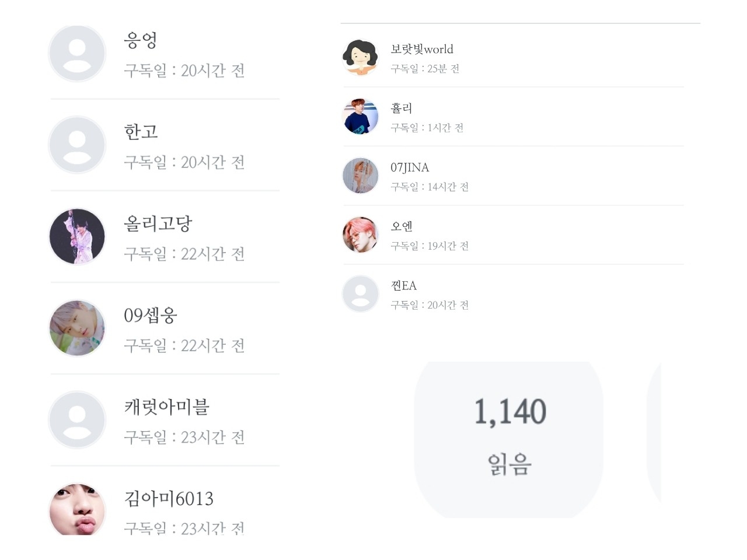This screenshot has height=560, width=747.
Task: Select the username 캐럿아미블
Action: pos(166,407)
